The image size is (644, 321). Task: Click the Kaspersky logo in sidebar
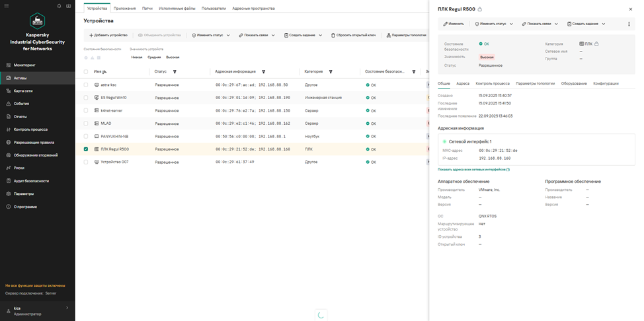38,21
